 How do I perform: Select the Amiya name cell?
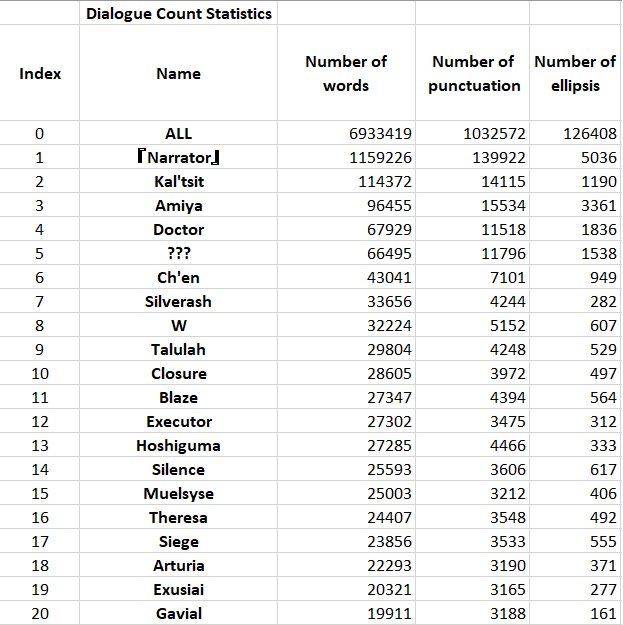(178, 205)
